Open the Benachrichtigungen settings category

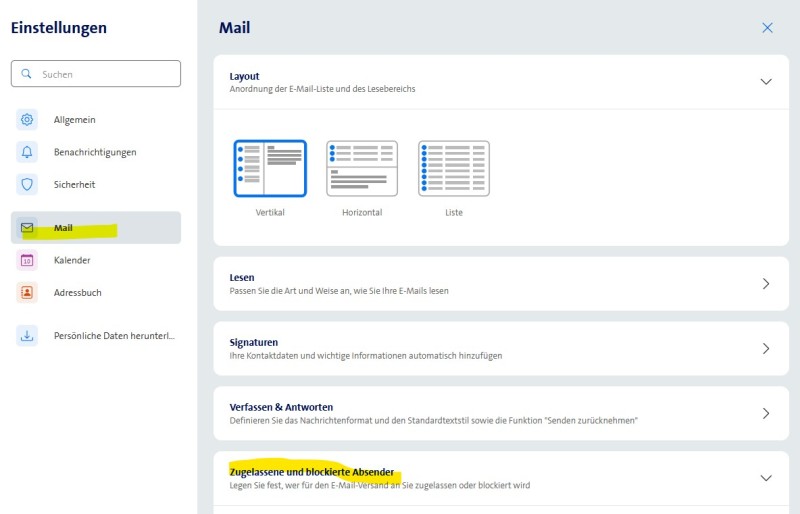(96, 152)
